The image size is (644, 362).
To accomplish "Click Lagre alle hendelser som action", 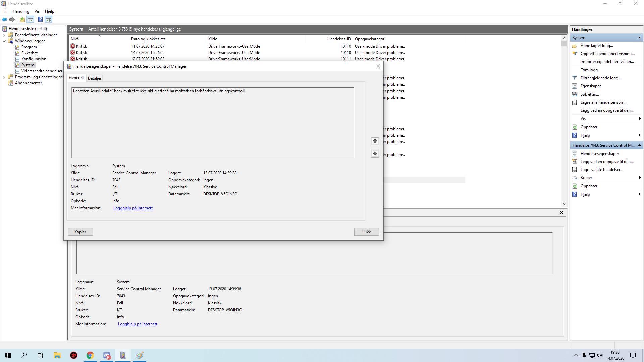I will [603, 102].
